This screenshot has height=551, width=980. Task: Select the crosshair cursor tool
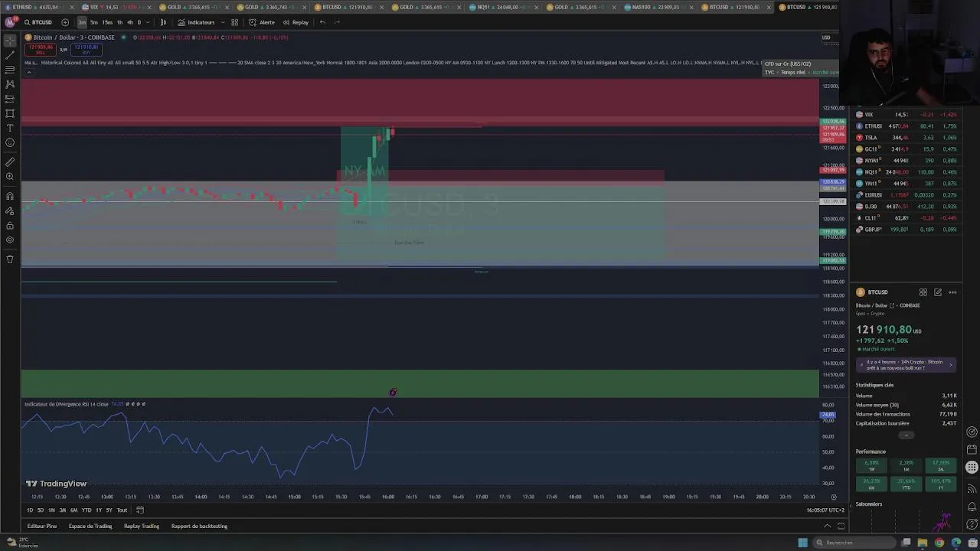10,41
